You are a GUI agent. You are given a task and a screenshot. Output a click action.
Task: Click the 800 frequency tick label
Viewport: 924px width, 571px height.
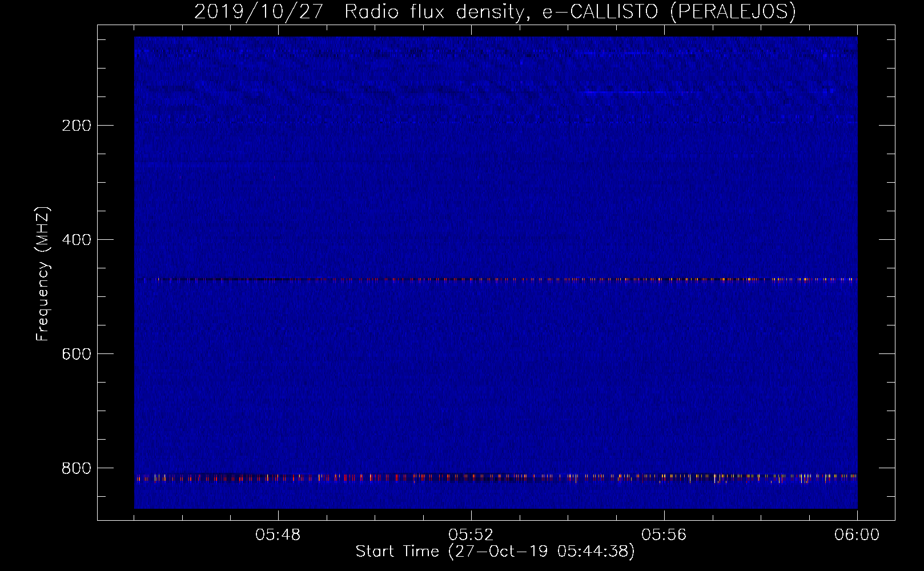coord(77,468)
